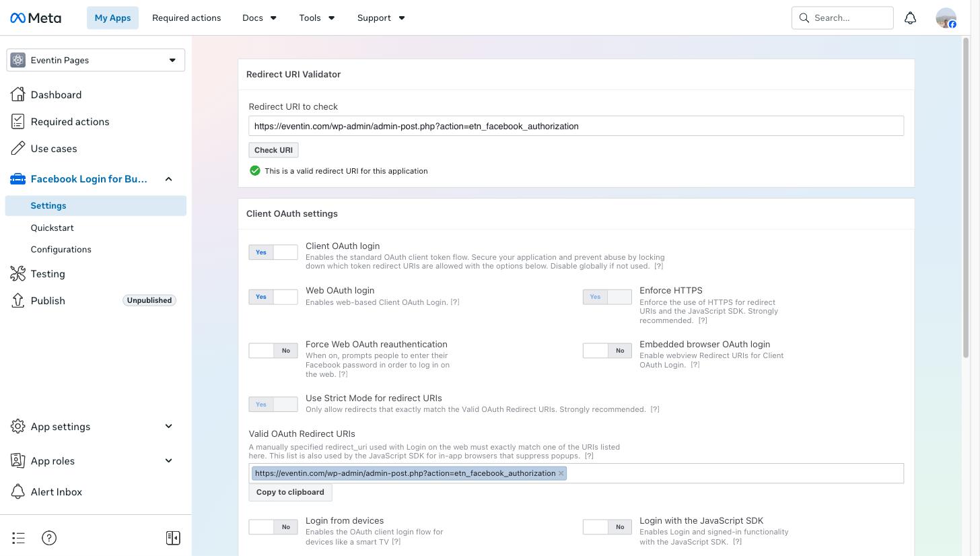The height and width of the screenshot is (556, 980).
Task: Toggle Web OAuth login switch
Action: click(x=273, y=297)
